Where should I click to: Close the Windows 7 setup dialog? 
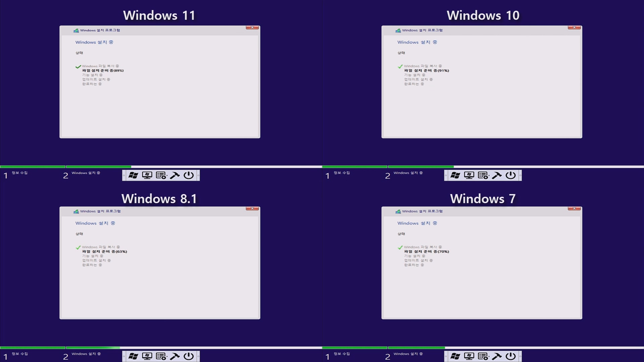pyautogui.click(x=574, y=208)
